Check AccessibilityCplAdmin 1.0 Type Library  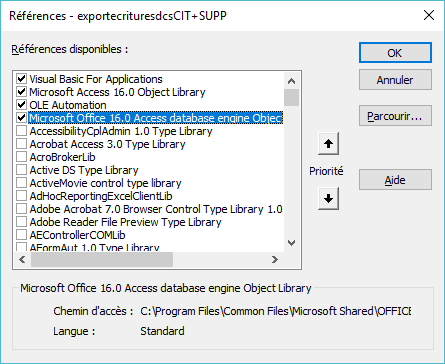coord(22,131)
